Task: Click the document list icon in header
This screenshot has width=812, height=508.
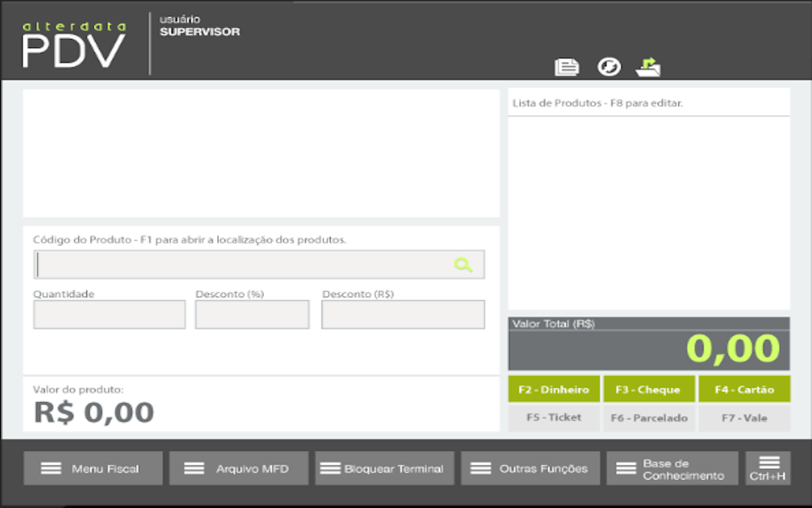Action: click(x=567, y=67)
